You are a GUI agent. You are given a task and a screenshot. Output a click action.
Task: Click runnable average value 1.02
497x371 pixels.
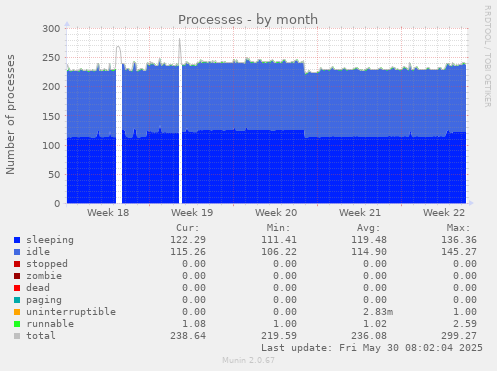click(375, 324)
